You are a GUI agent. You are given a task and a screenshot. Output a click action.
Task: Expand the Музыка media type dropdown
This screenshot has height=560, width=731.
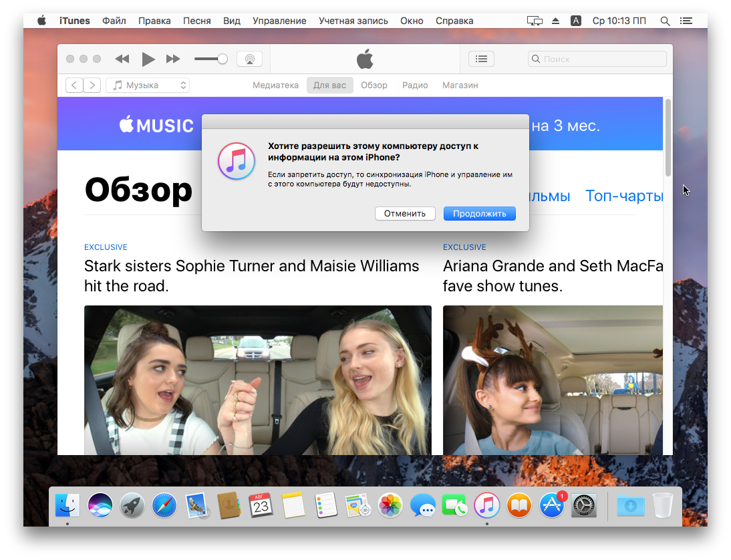tap(148, 86)
